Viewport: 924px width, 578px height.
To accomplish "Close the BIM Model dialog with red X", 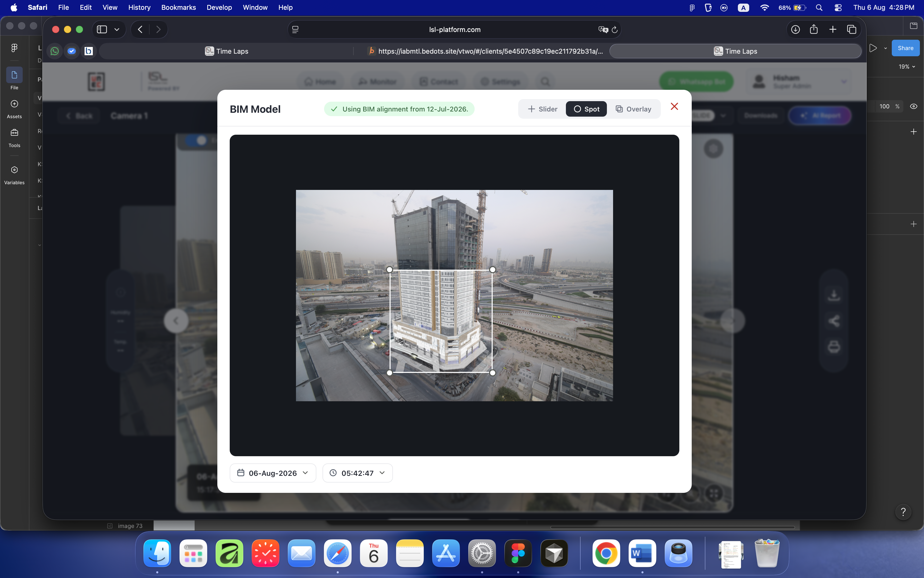I will coord(674,106).
